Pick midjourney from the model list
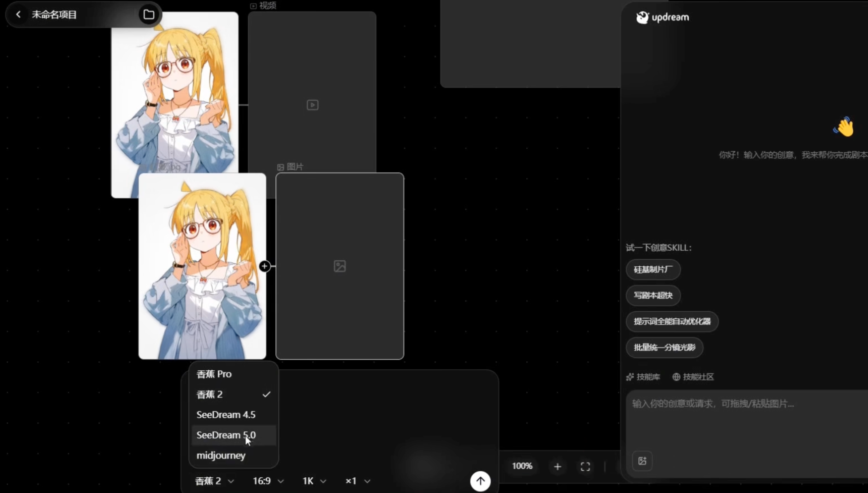The height and width of the screenshot is (493, 868). (221, 456)
